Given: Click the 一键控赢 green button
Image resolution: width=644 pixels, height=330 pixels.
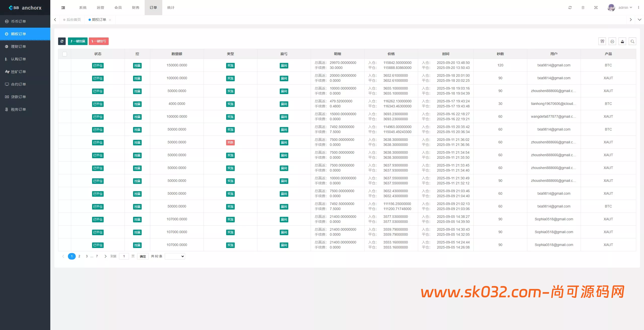Looking at the screenshot, I should (x=78, y=41).
